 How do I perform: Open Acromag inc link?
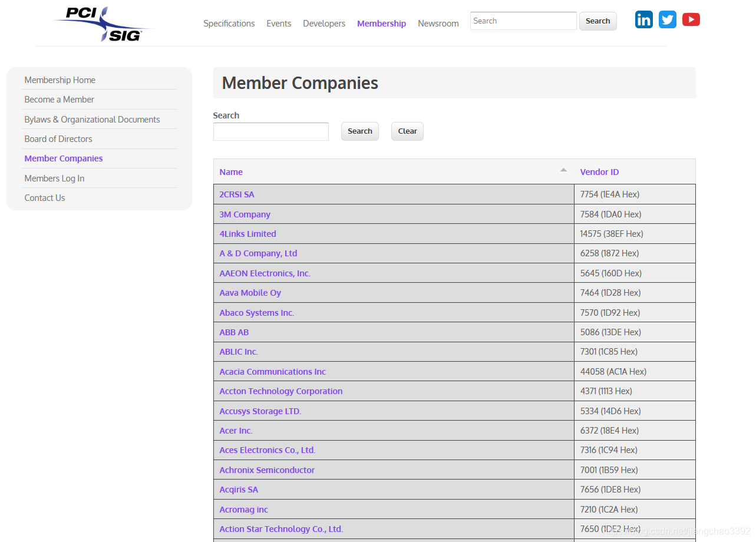pos(244,510)
